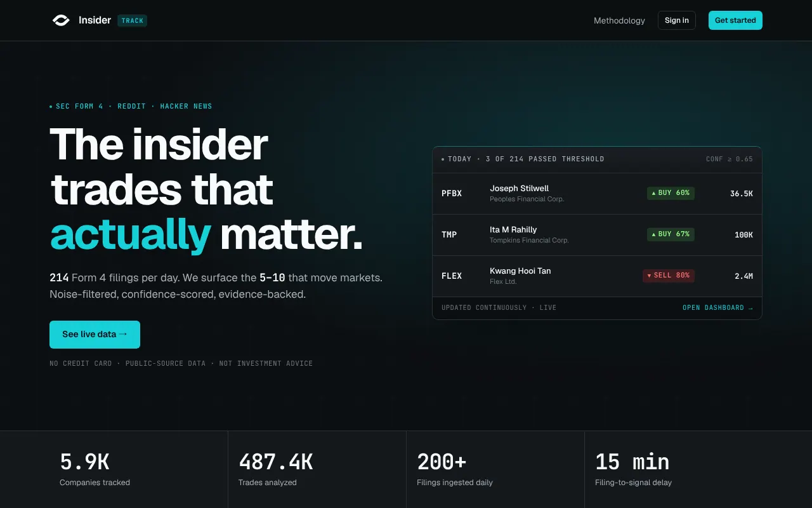Image resolution: width=812 pixels, height=508 pixels.
Task: Click the 36.5K trade size value
Action: 742,194
